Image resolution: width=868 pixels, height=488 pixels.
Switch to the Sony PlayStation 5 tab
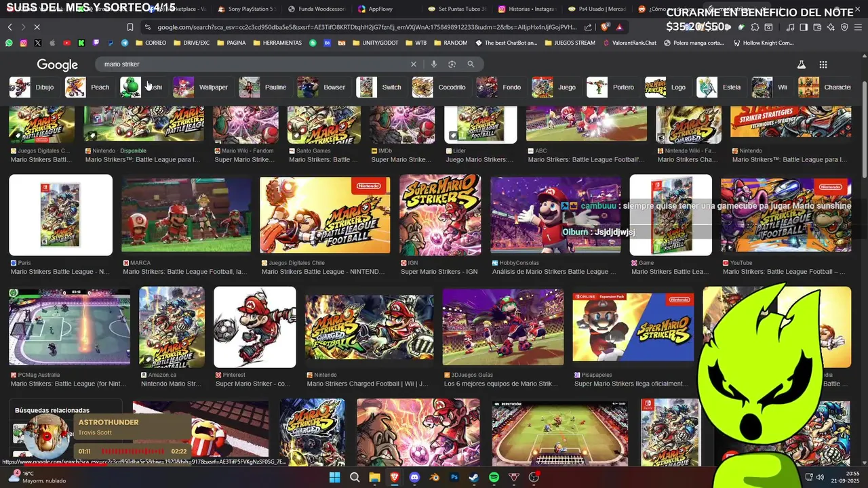pyautogui.click(x=246, y=9)
